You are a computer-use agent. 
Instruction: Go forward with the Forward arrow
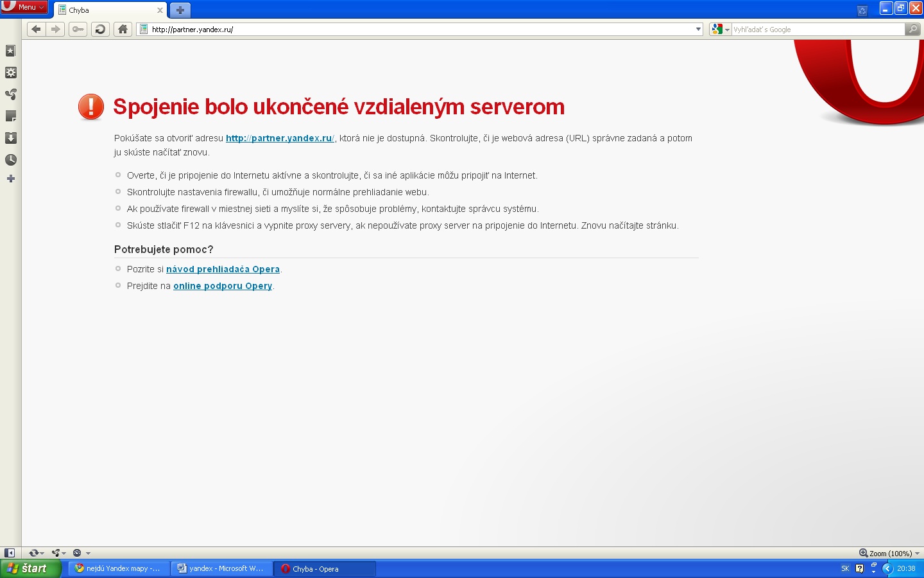56,29
